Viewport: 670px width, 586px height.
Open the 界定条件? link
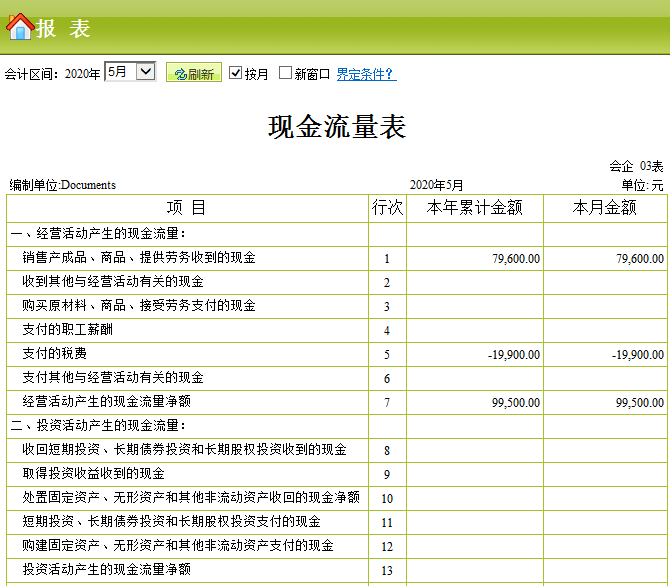366,74
